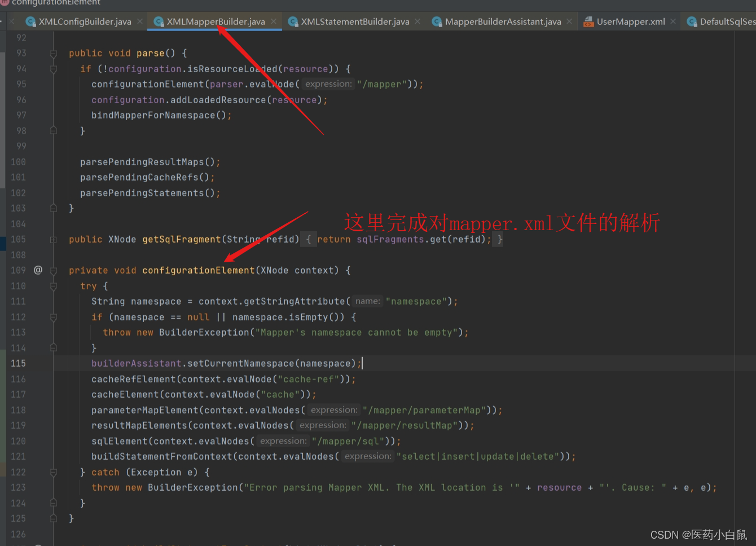The image size is (756, 546).
Task: Click the fold end marker on line 125
Action: [x=54, y=518]
